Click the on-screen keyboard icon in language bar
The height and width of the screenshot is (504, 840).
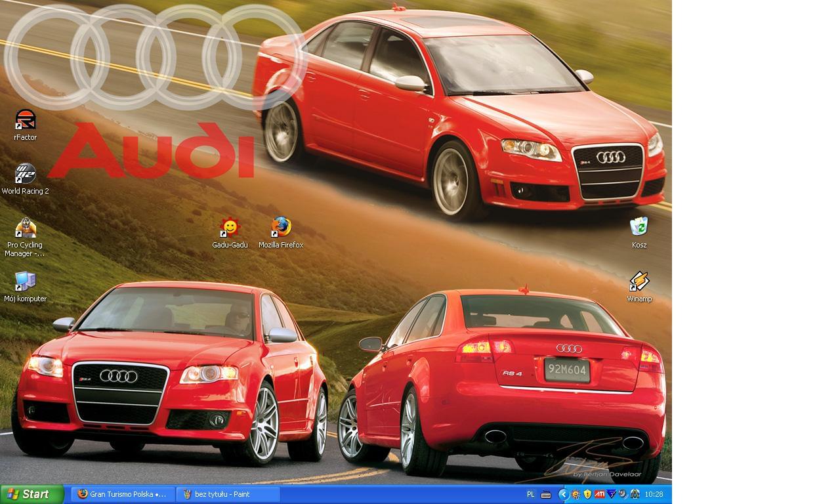pos(546,495)
